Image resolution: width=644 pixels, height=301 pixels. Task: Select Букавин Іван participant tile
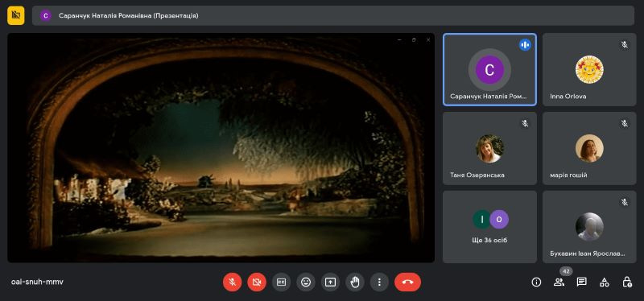click(x=589, y=227)
